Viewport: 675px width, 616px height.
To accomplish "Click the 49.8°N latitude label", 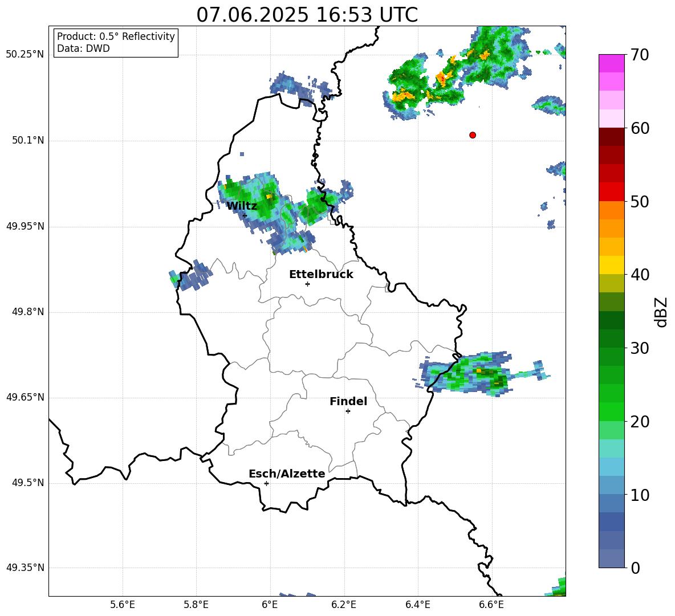I will click(x=28, y=312).
